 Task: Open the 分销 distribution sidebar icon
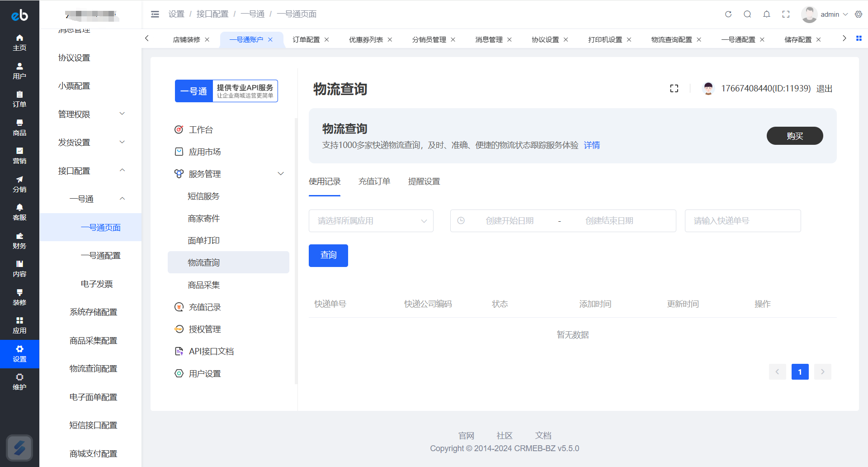click(x=19, y=184)
